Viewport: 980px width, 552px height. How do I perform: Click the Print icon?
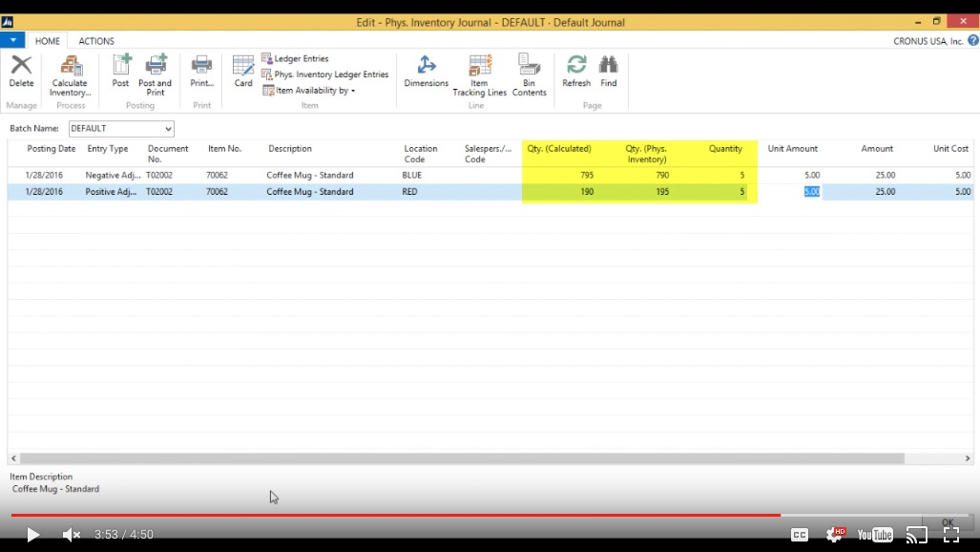pyautogui.click(x=200, y=76)
